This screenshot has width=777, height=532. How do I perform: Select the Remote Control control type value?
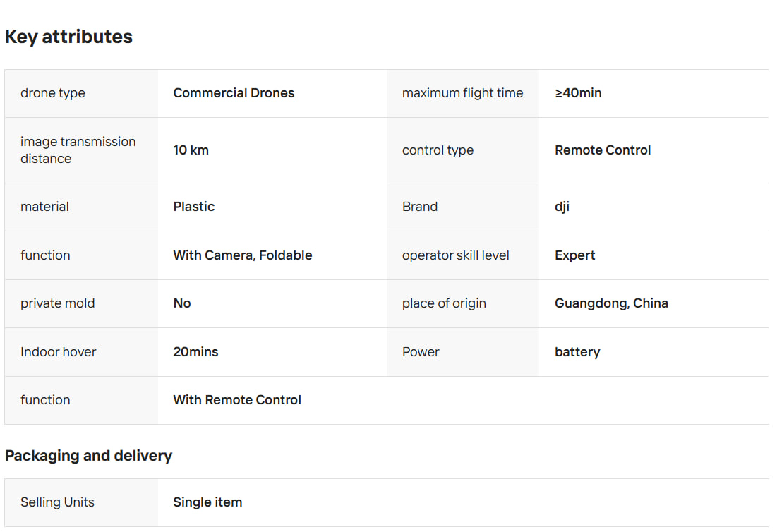[603, 150]
